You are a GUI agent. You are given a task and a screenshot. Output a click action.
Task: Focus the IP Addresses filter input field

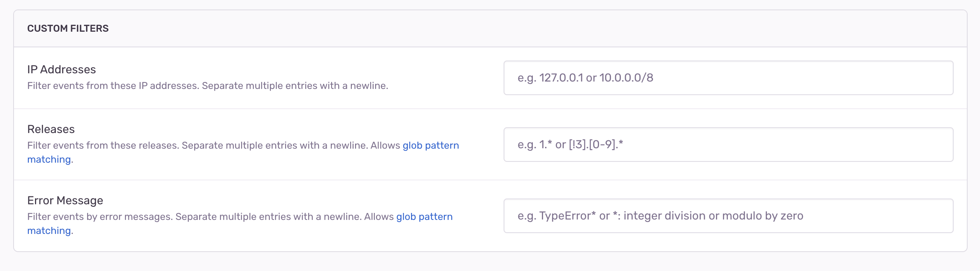click(728, 78)
